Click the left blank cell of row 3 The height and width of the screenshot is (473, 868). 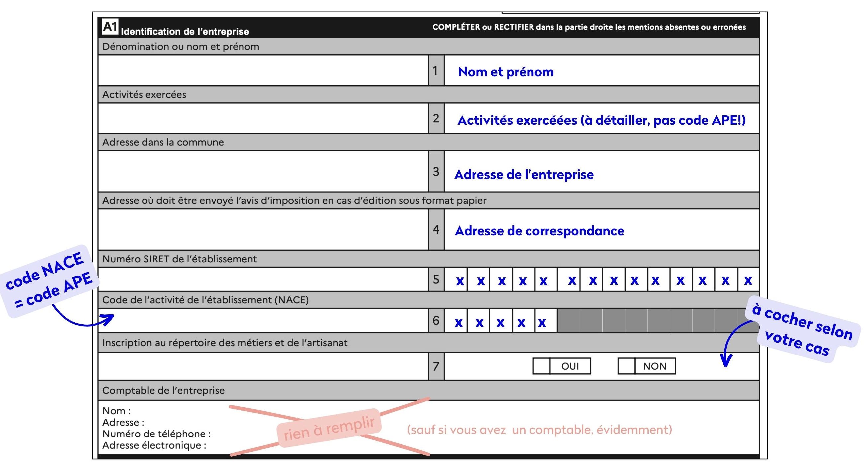(x=263, y=171)
